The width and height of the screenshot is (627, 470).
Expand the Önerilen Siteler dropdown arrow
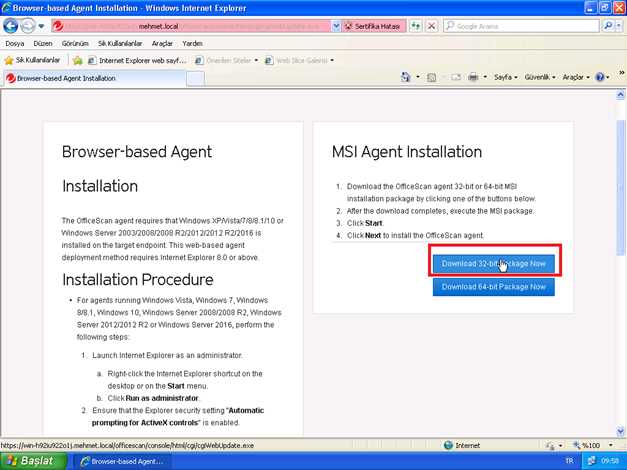coord(256,61)
